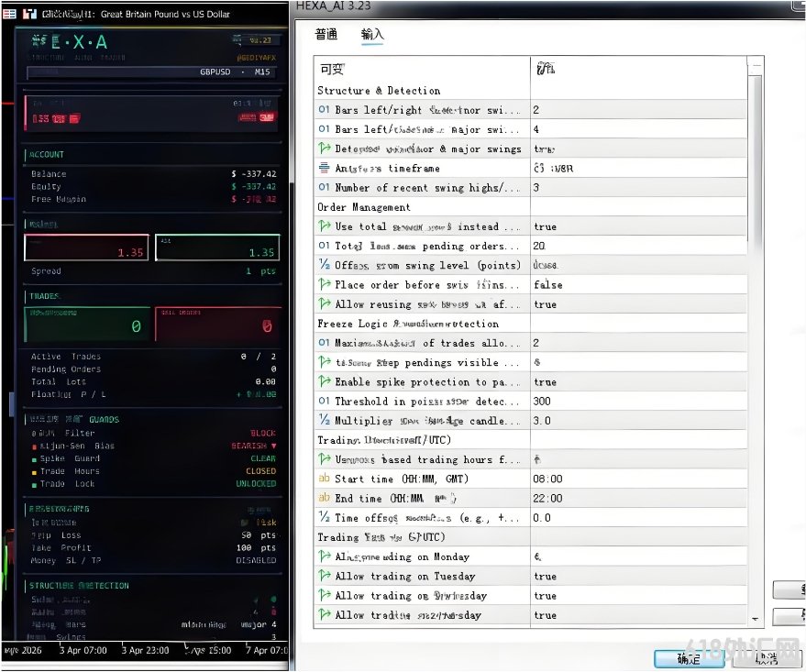Click the red sell orders counter box
This screenshot has width=806, height=672.
click(x=218, y=325)
